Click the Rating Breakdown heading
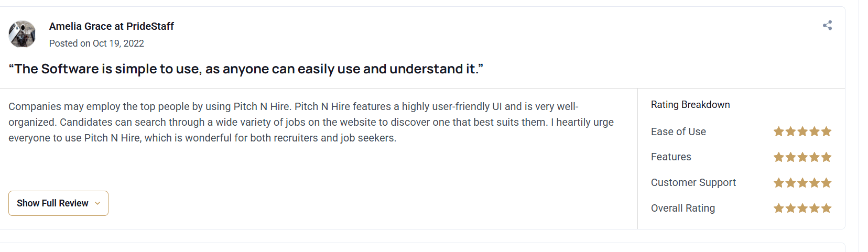 pos(690,105)
